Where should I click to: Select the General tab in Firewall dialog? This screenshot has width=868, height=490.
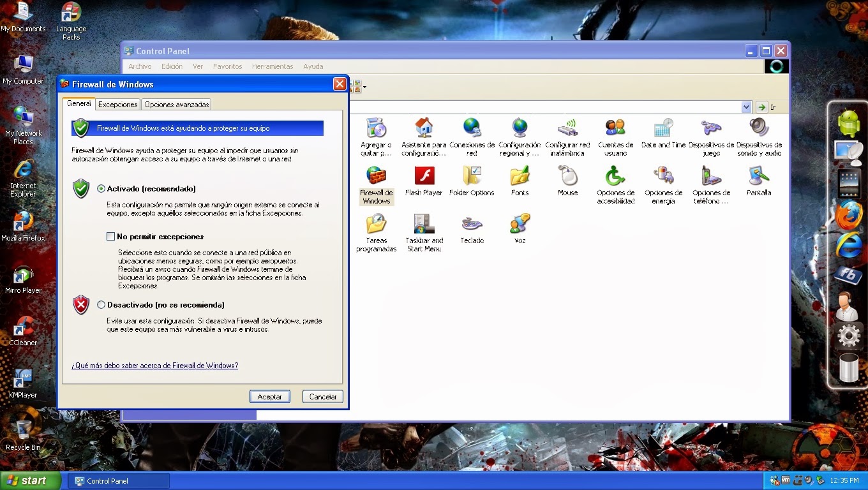tap(79, 103)
